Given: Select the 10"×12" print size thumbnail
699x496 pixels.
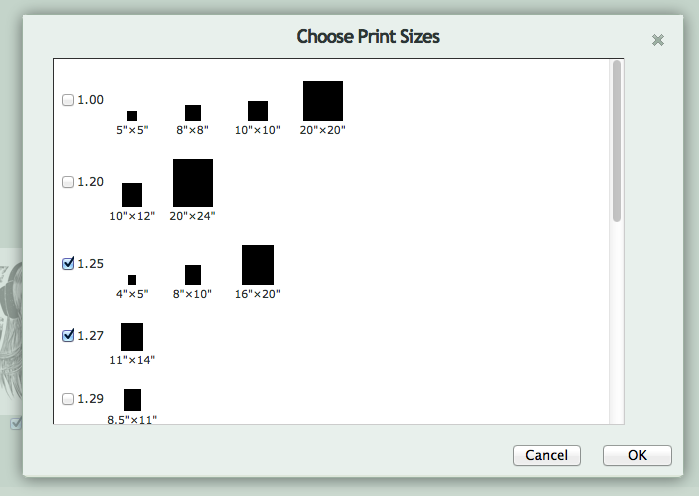Looking at the screenshot, I should 132,195.
